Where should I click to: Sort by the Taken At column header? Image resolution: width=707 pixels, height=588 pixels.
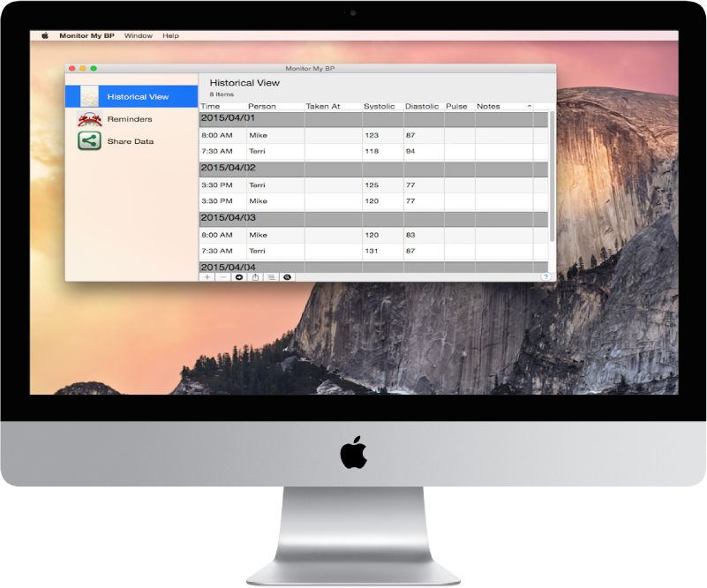(334, 107)
